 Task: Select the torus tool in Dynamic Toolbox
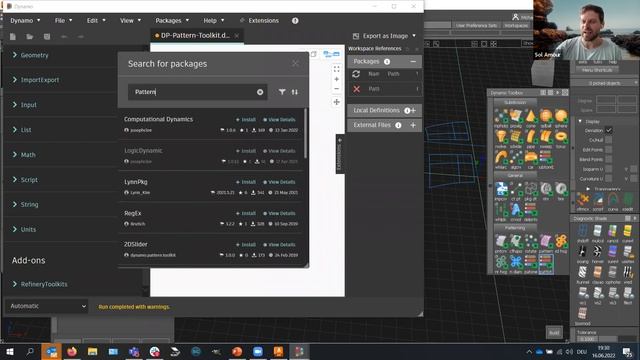561,138
